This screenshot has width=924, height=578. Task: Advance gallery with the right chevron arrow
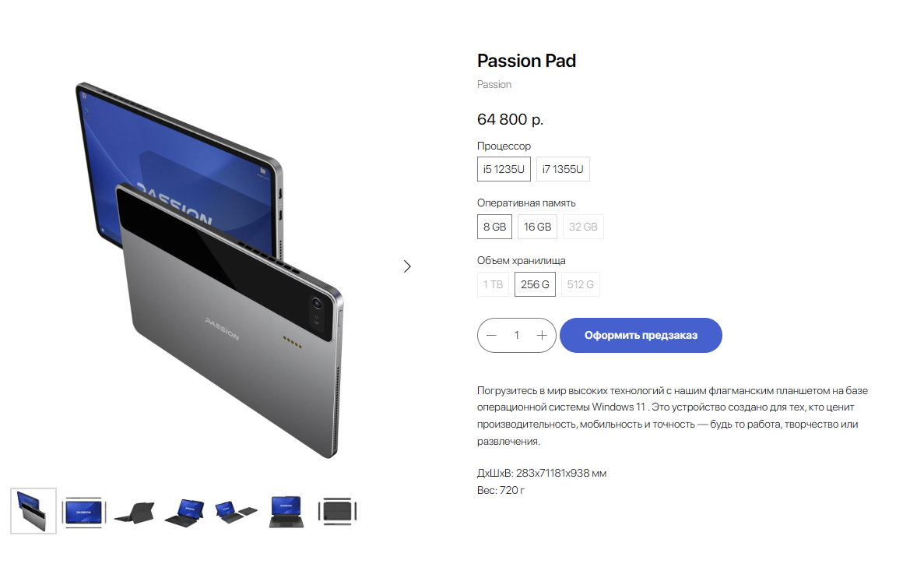(x=407, y=266)
